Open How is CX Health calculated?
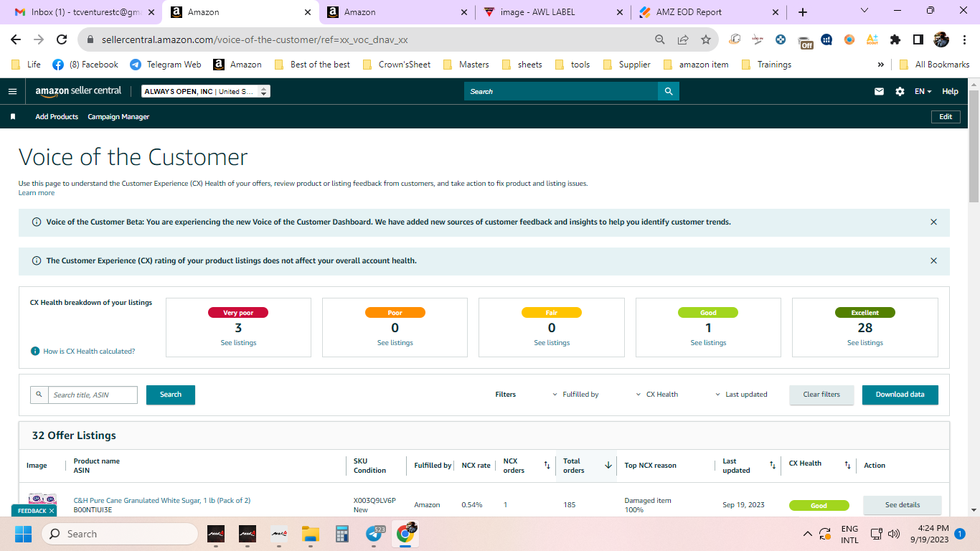The image size is (980, 551). coord(89,352)
